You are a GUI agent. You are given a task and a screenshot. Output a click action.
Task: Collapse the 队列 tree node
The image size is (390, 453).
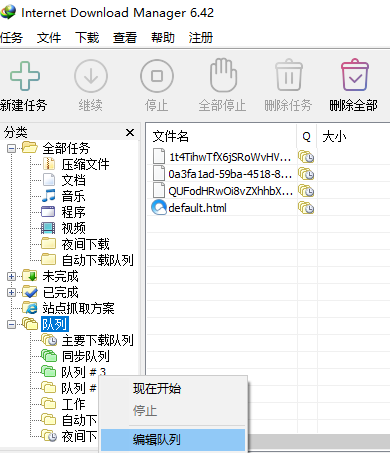pos(11,324)
